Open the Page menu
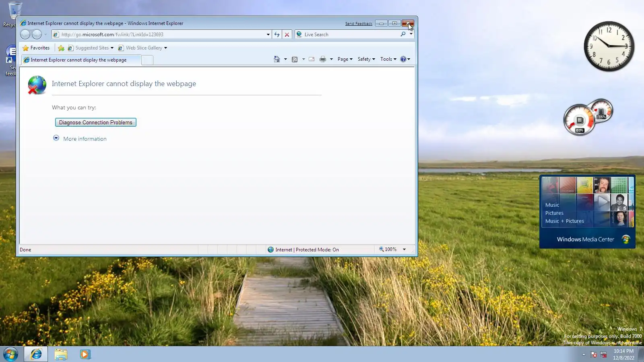644x362 pixels. point(345,59)
